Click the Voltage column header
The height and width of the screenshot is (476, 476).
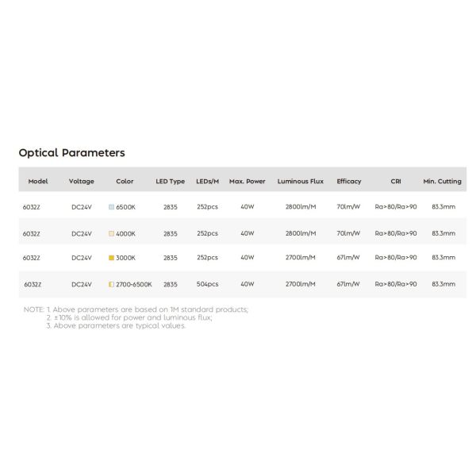[x=82, y=181]
